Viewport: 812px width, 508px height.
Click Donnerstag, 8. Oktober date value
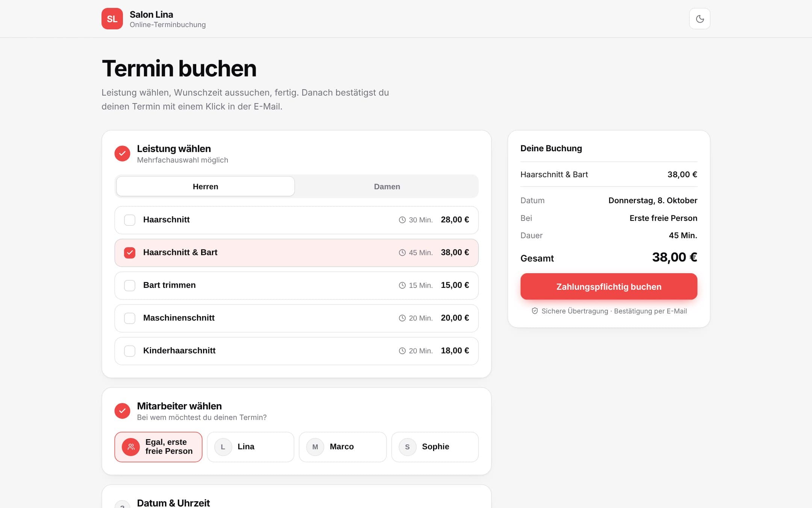point(653,200)
